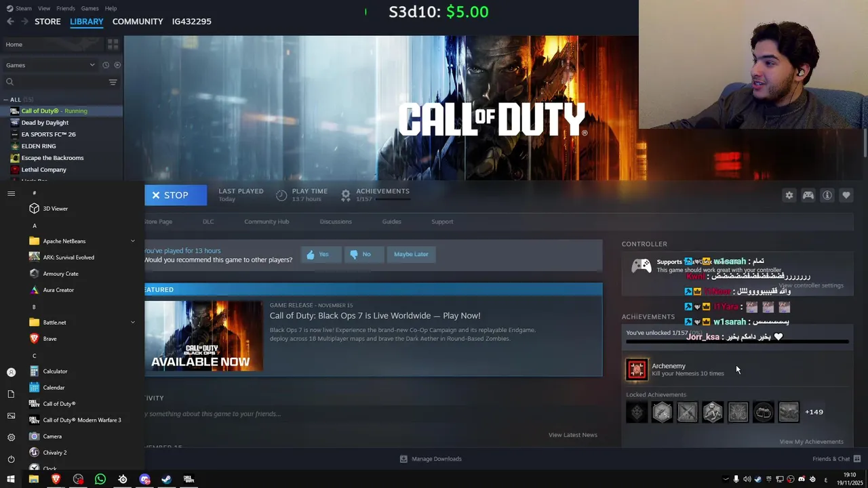
Task: Open View My Achievements link
Action: coord(811,442)
